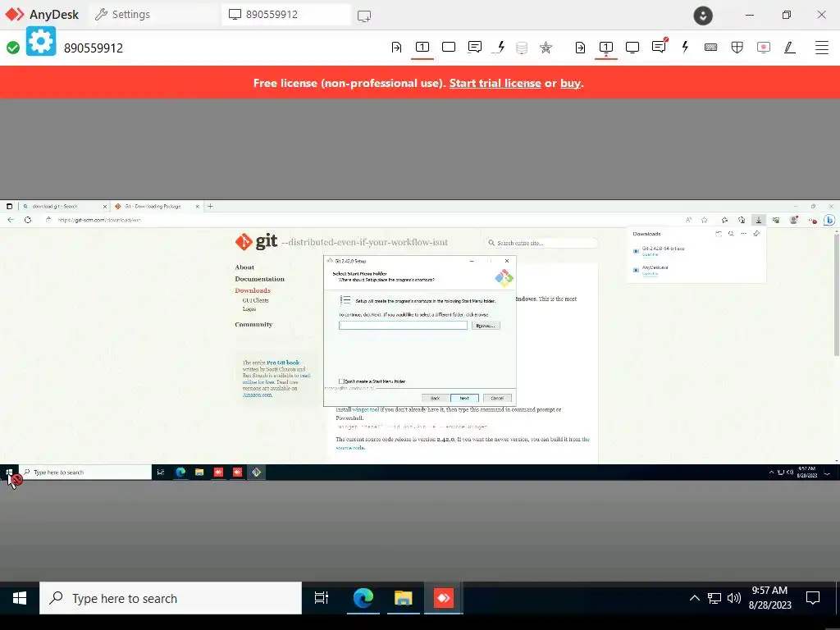Open Edge from the local taskbar
Viewport: 840px width, 630px height.
coord(363,598)
